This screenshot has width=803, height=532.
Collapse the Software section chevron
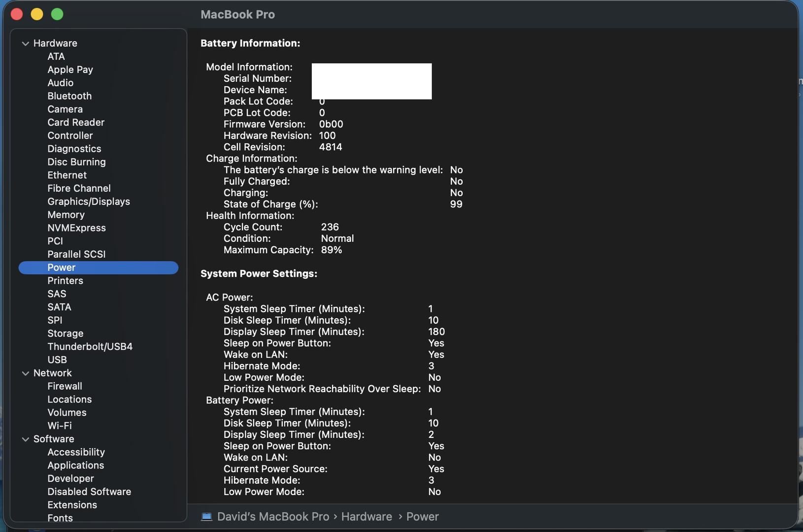click(26, 439)
